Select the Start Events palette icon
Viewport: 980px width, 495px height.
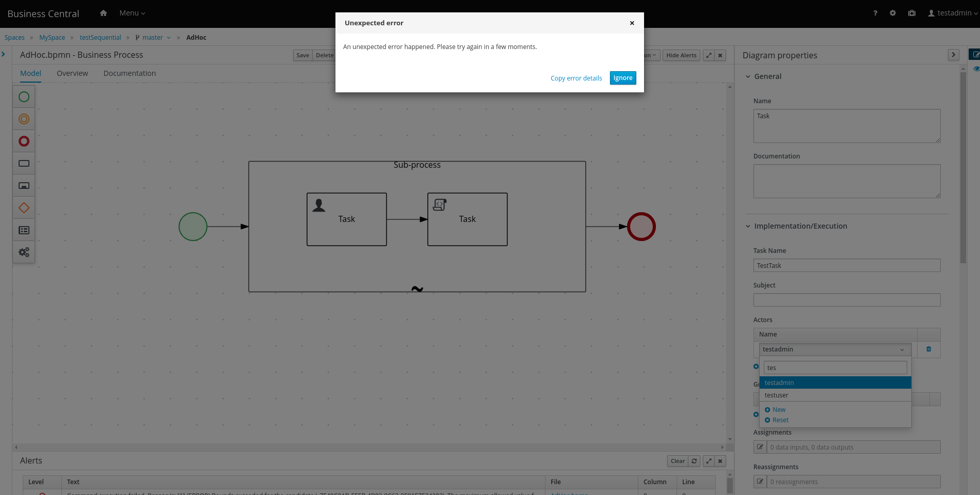coord(24,97)
